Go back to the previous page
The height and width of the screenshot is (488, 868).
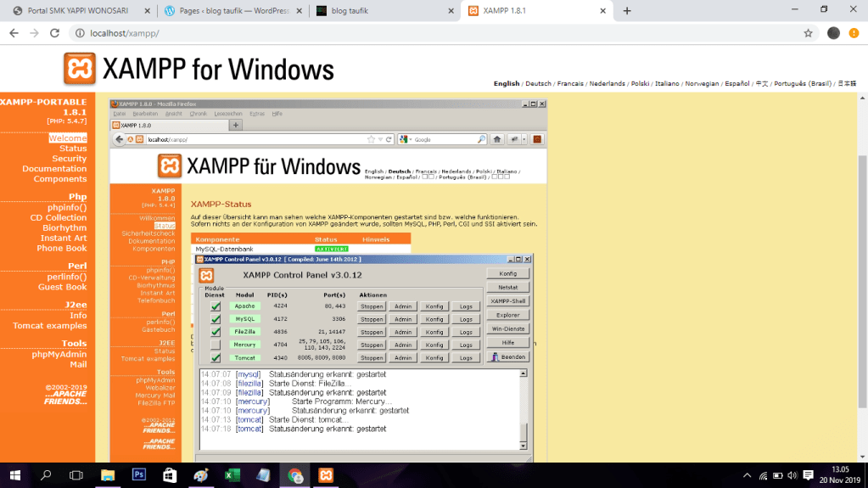14,33
